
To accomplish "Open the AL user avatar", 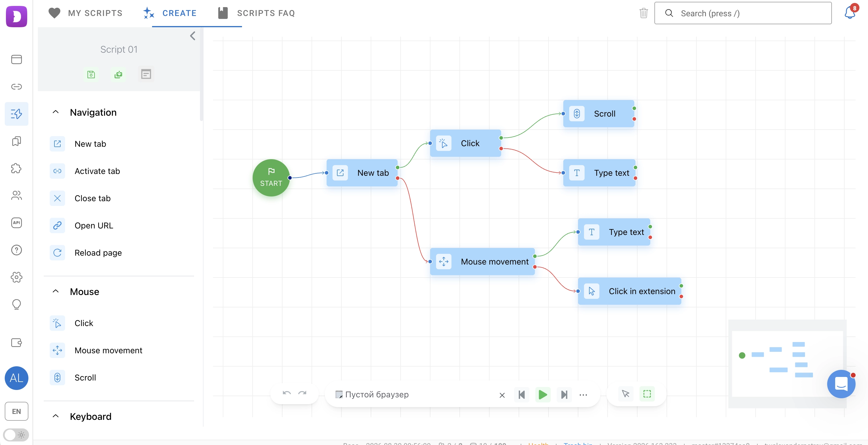I will 17,378.
